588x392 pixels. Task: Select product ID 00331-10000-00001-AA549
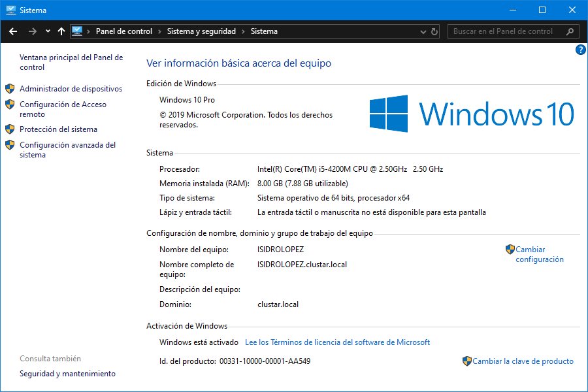(265, 361)
